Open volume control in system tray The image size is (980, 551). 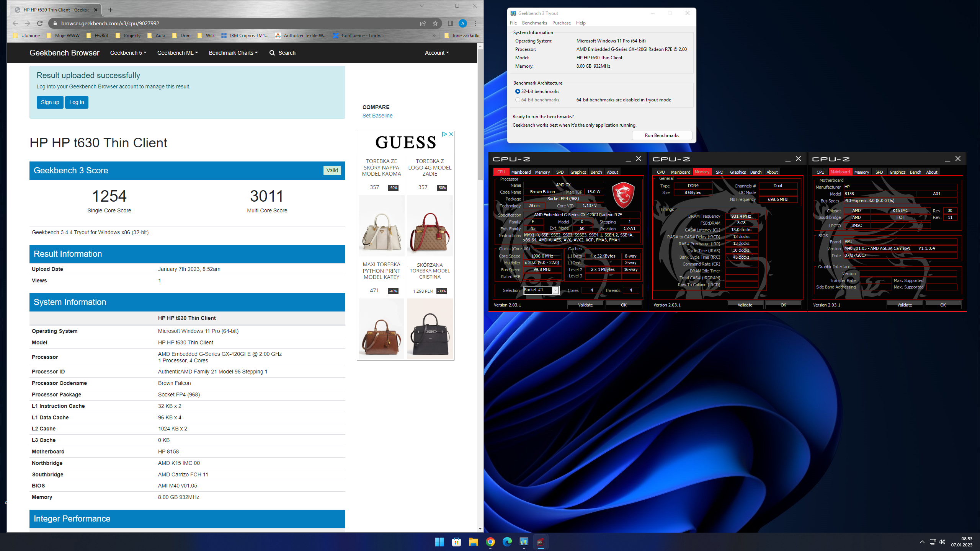(x=942, y=542)
